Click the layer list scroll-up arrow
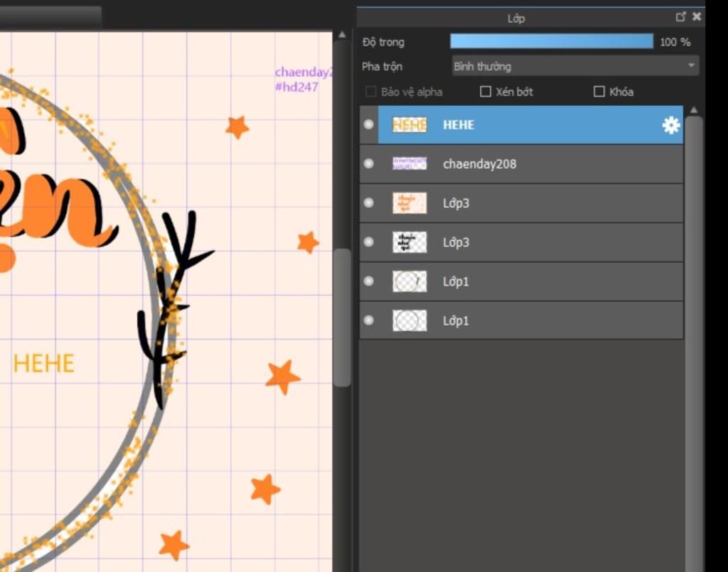The width and height of the screenshot is (728, 572). click(694, 110)
